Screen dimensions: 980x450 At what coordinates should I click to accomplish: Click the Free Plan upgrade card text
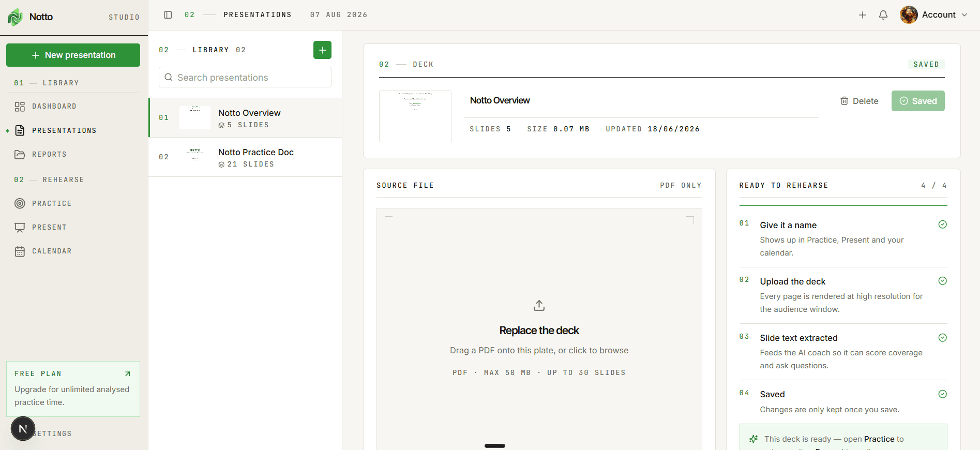(72, 396)
